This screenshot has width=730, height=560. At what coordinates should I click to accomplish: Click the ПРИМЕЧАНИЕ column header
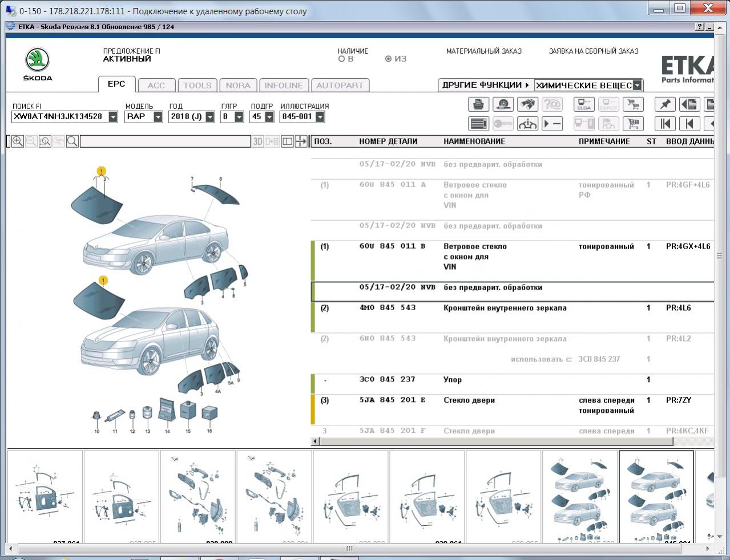click(x=604, y=141)
